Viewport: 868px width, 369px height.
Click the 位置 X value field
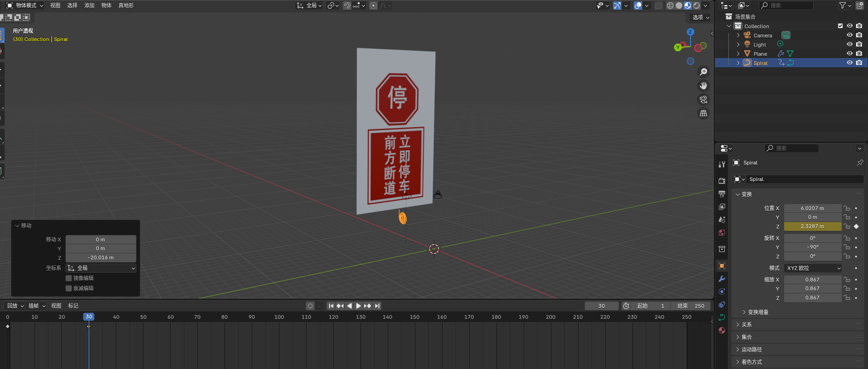point(812,208)
